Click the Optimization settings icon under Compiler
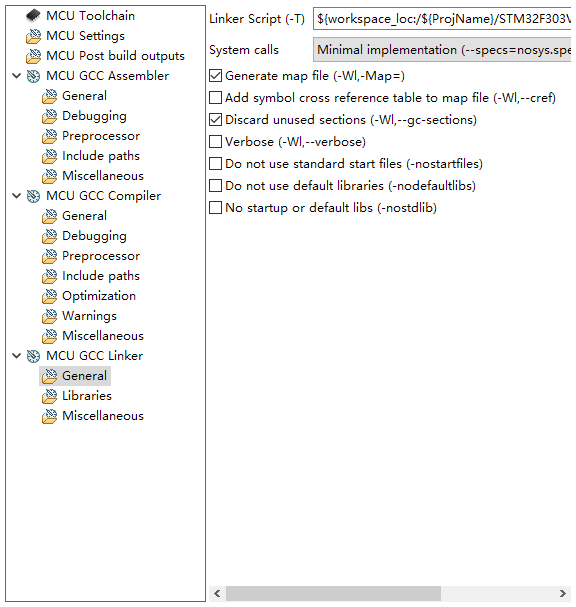 click(49, 296)
